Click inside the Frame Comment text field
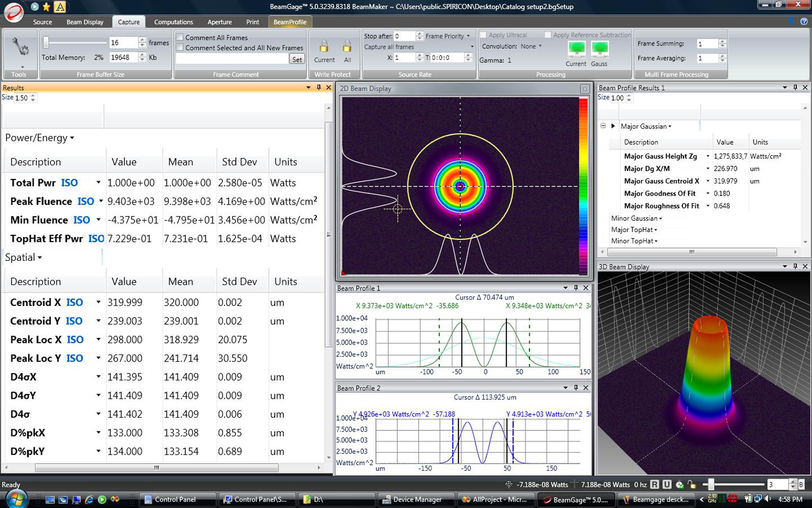The height and width of the screenshot is (508, 812). click(230, 58)
